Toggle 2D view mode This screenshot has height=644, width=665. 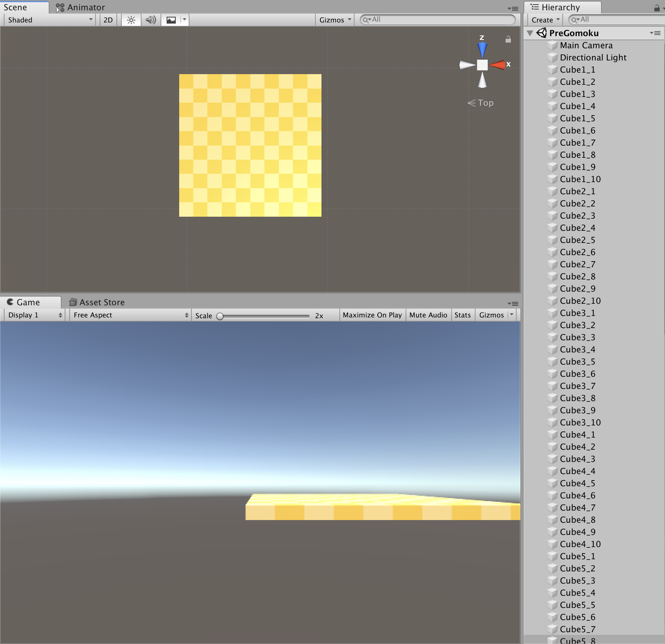[108, 20]
